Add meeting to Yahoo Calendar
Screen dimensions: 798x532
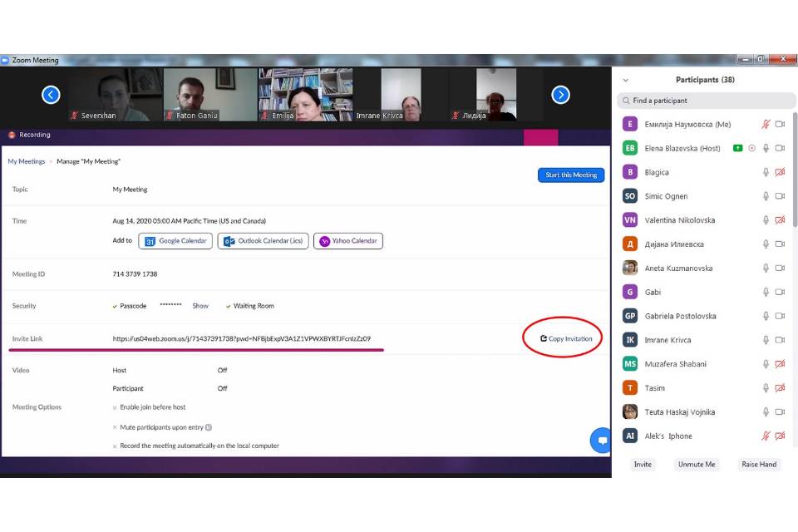[348, 241]
